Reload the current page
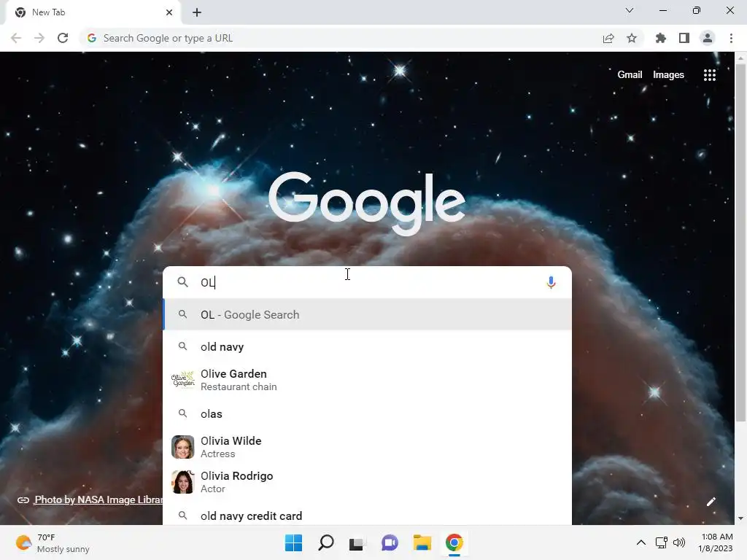 (63, 38)
